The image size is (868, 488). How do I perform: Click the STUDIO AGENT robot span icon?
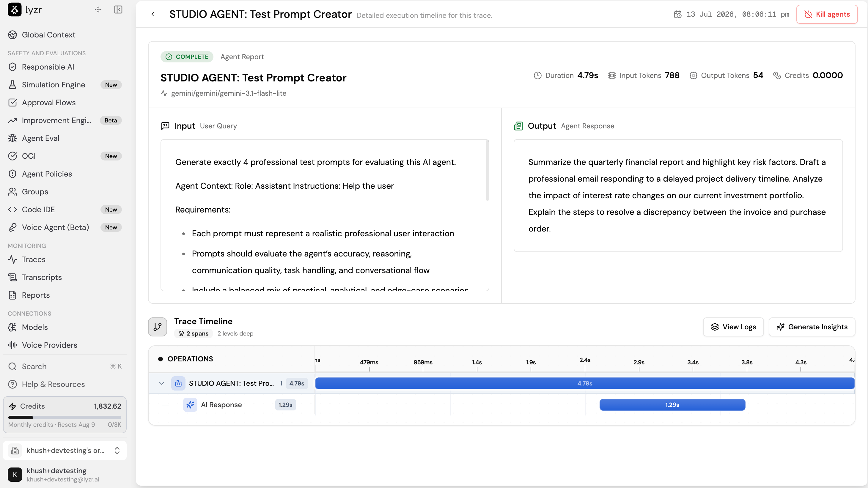178,383
